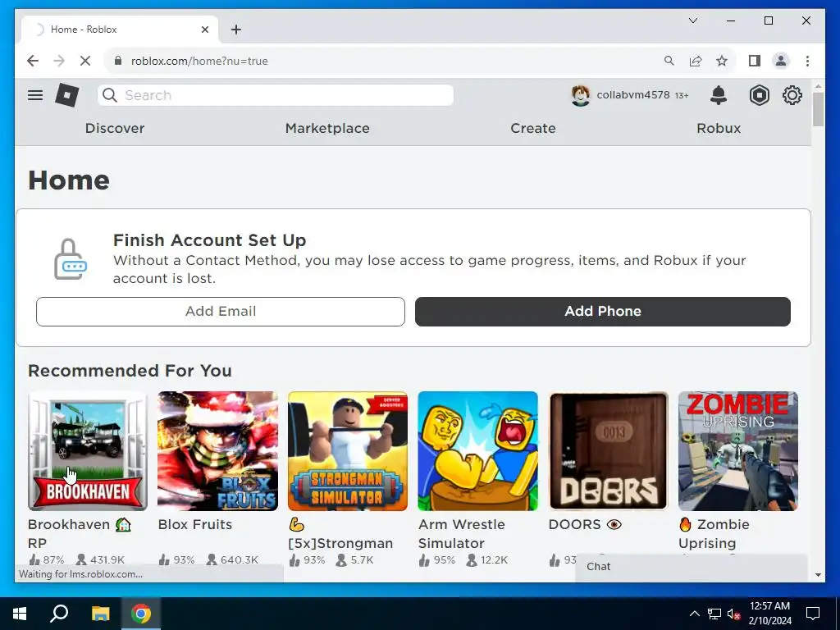Click the Arm Wrestle Simulator title

(x=461, y=533)
